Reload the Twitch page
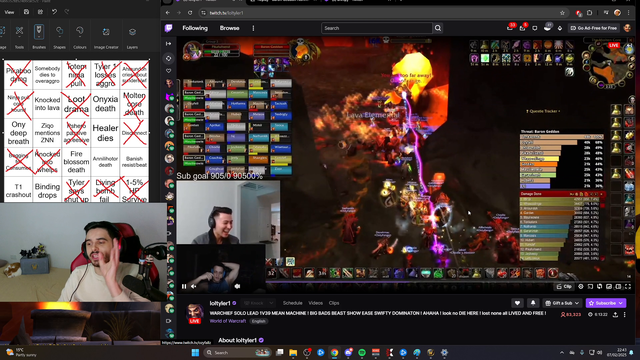 coord(190,13)
